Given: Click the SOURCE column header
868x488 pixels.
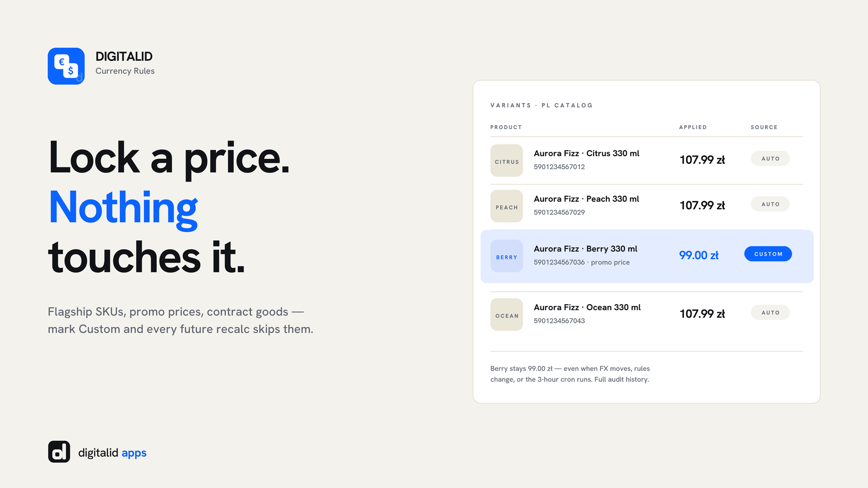Looking at the screenshot, I should tap(764, 127).
